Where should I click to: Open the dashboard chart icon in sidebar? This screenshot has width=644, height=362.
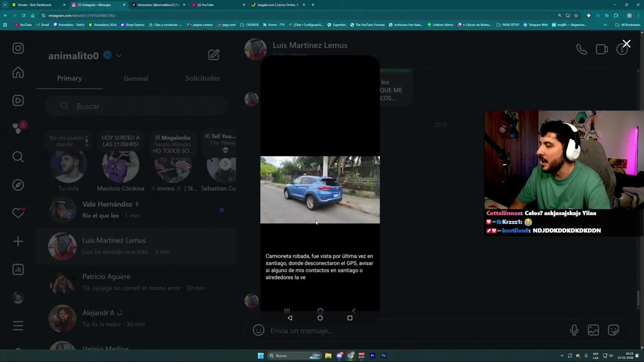click(x=18, y=269)
